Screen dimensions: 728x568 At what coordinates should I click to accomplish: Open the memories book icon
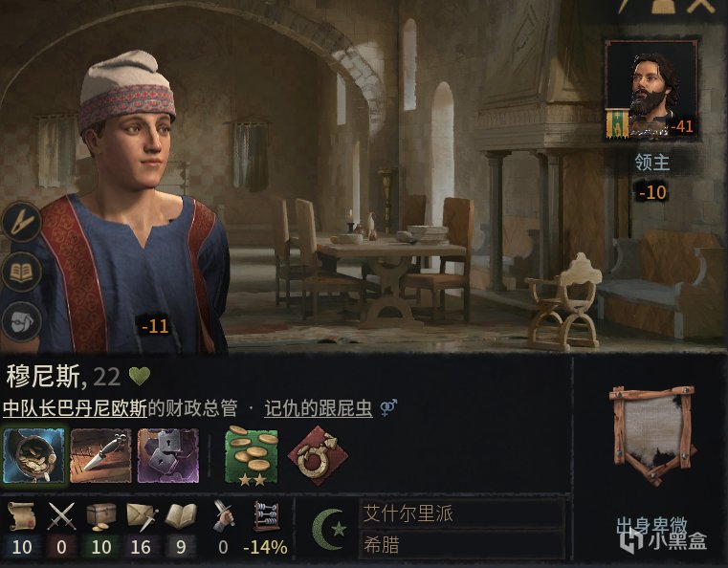[21, 272]
